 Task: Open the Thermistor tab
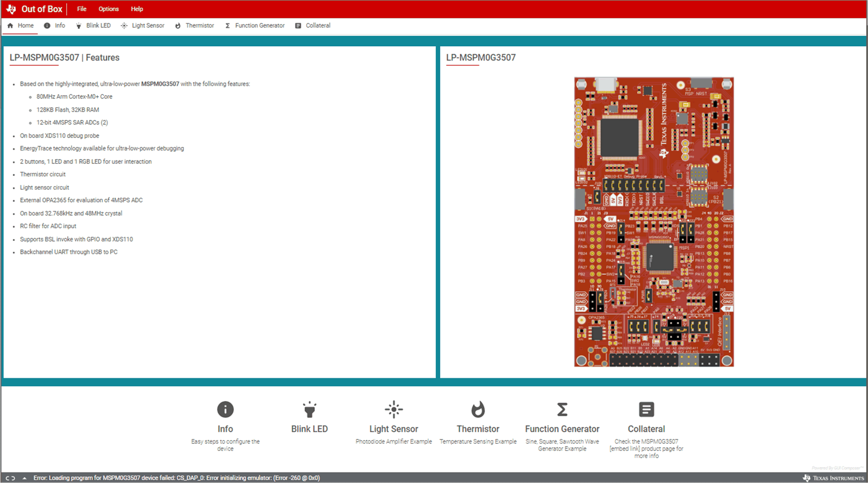pyautogui.click(x=195, y=25)
